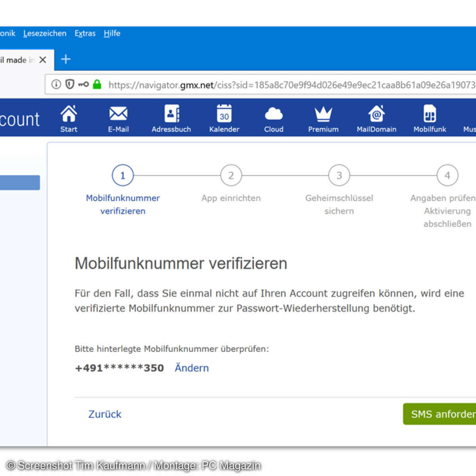Click the saved password key icon
This screenshot has height=476, width=476.
click(x=83, y=84)
